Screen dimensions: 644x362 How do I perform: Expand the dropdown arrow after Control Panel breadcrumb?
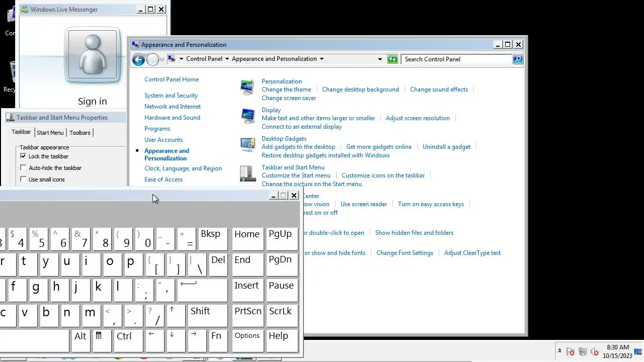click(x=227, y=59)
